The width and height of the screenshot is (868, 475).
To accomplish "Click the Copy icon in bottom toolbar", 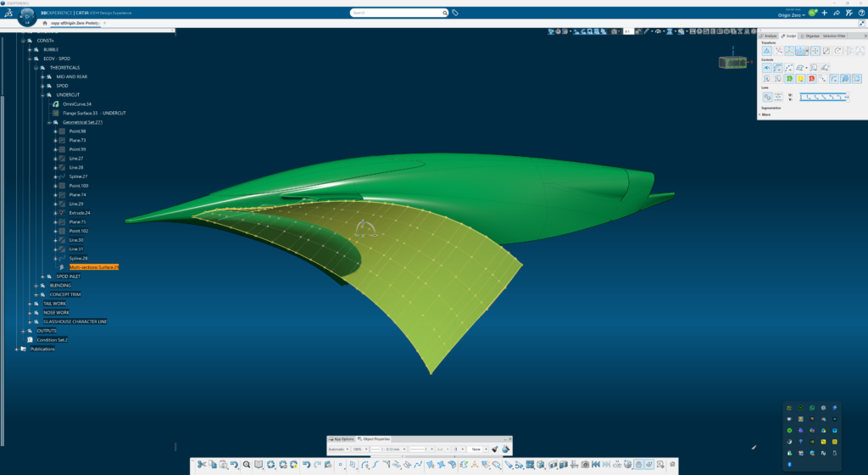I will coord(213,465).
